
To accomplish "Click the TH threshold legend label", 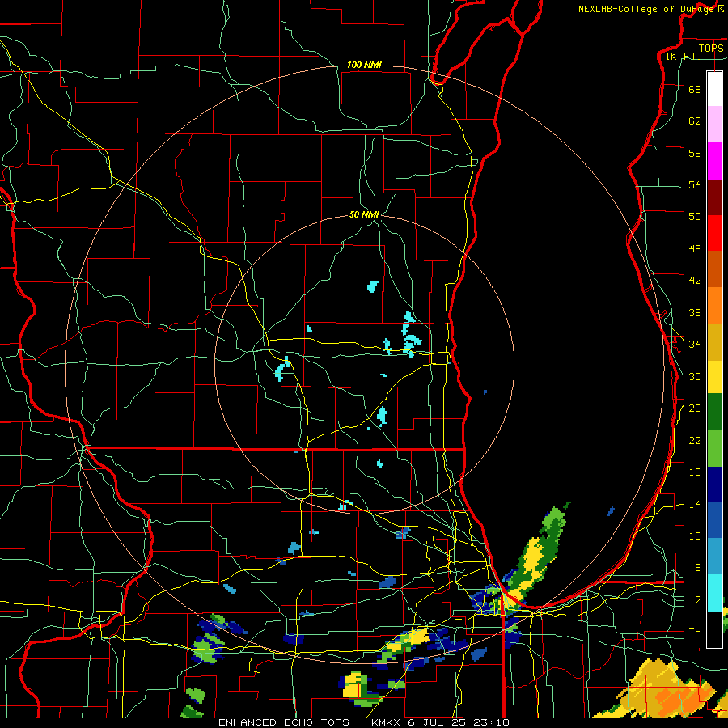I will pyautogui.click(x=695, y=632).
